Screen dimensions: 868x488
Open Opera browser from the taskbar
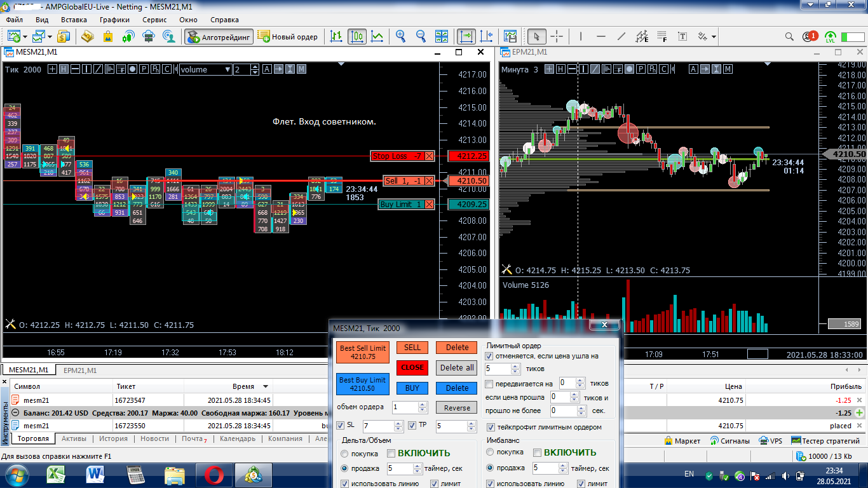[x=214, y=475]
